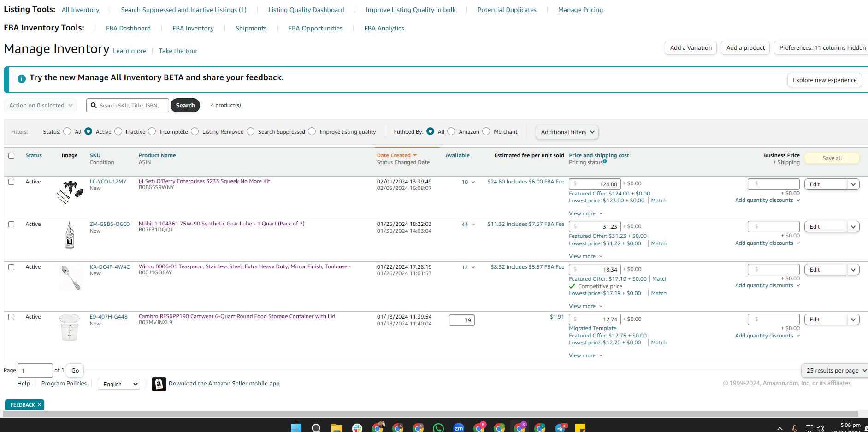Viewport: 868px width, 432px height.
Task: Click the Amazon Seller app logo icon
Action: (159, 384)
